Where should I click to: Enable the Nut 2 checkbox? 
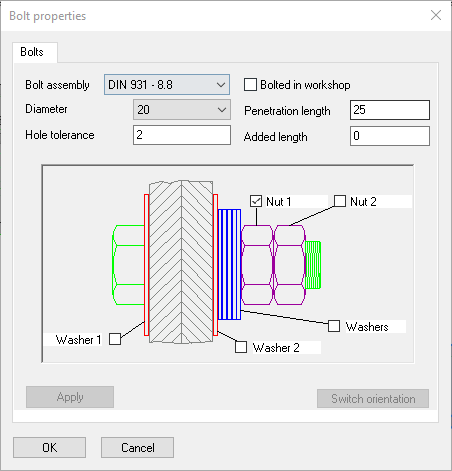[x=340, y=201]
